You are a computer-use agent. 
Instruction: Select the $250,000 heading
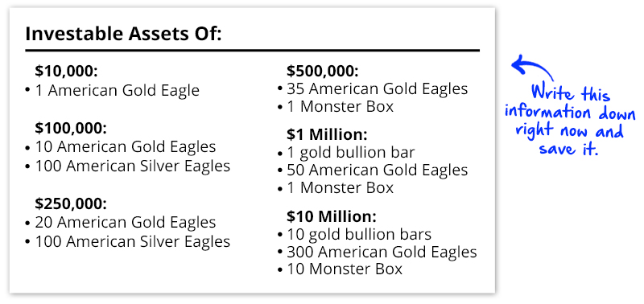coord(71,203)
